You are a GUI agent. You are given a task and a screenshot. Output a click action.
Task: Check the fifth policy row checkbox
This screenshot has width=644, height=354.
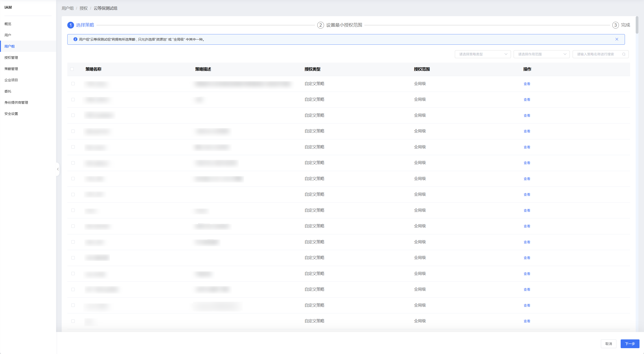[73, 147]
